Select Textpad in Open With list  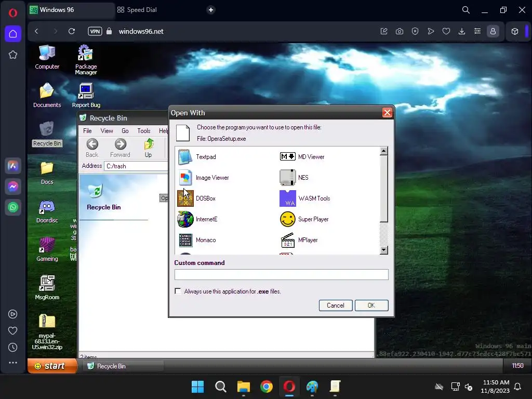(x=197, y=157)
